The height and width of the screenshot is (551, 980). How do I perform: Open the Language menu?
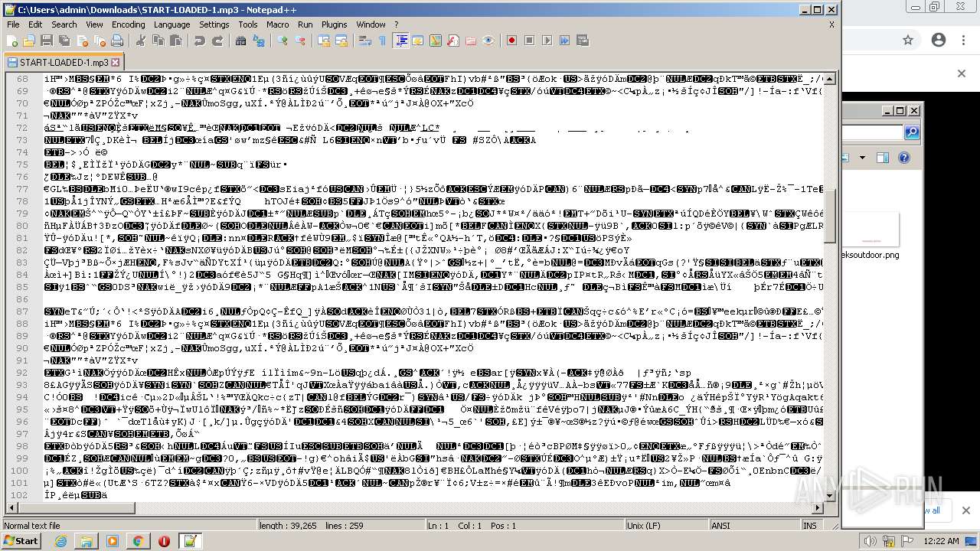[171, 24]
